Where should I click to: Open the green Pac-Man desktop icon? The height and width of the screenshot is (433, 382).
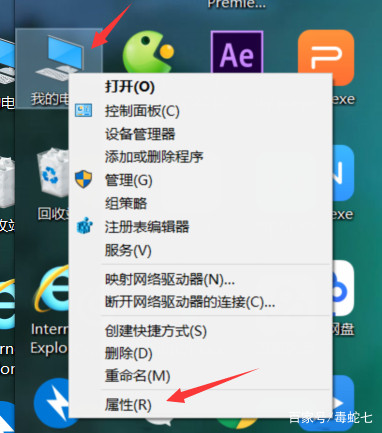[148, 52]
